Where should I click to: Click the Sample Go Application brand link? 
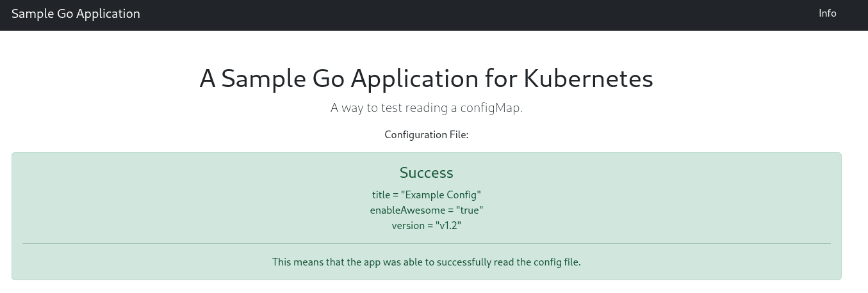(x=76, y=13)
